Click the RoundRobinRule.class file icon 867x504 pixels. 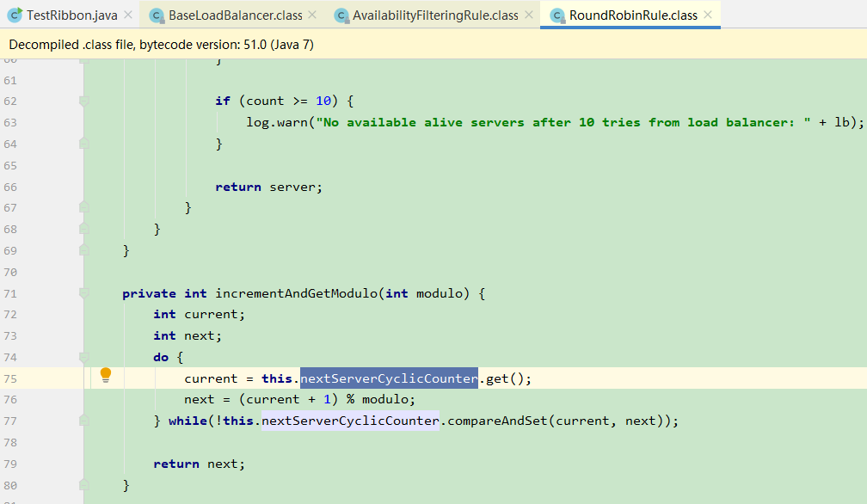click(x=558, y=15)
